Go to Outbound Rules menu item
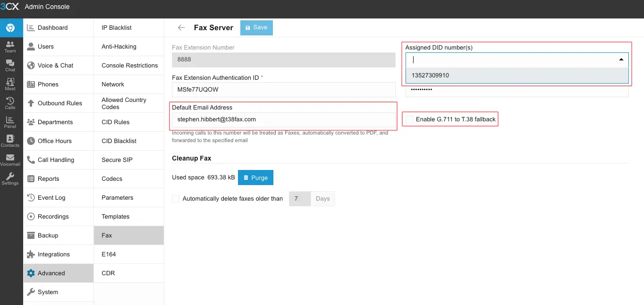 pos(59,103)
